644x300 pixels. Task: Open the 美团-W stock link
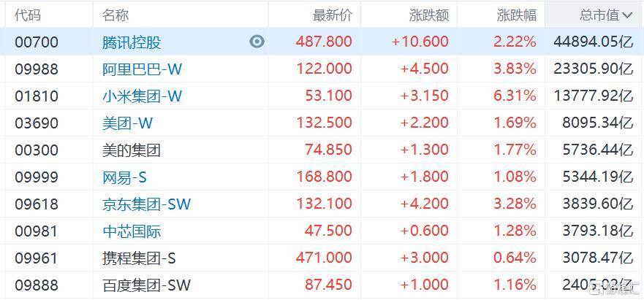coord(127,123)
